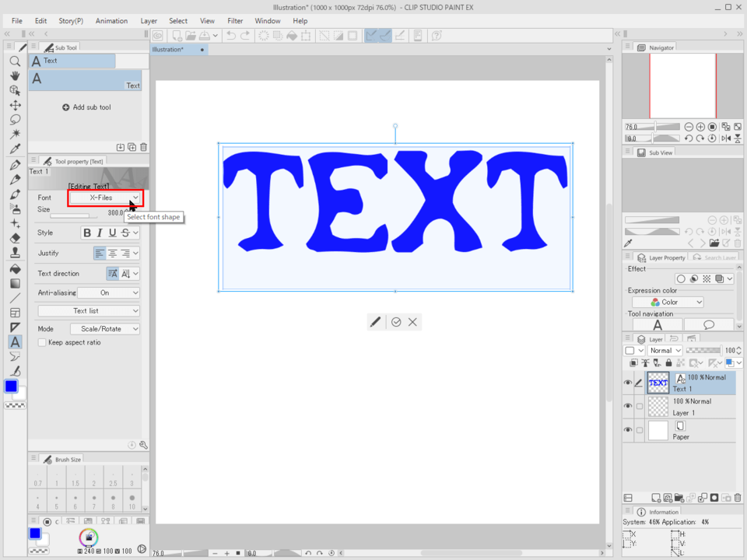
Task: Click the layer opacity 100 field
Action: pos(731,351)
